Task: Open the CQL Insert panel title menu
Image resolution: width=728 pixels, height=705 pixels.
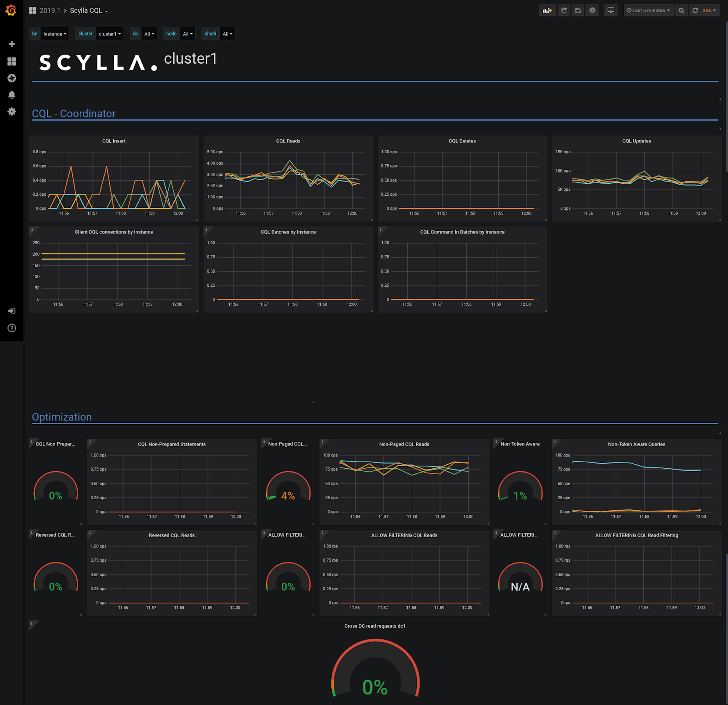Action: [x=114, y=141]
